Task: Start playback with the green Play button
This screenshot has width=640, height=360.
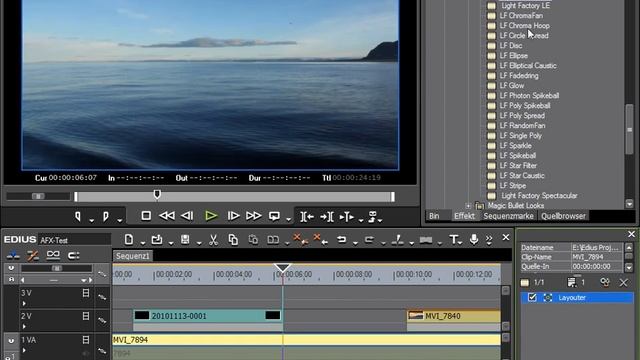Action: (x=211, y=216)
